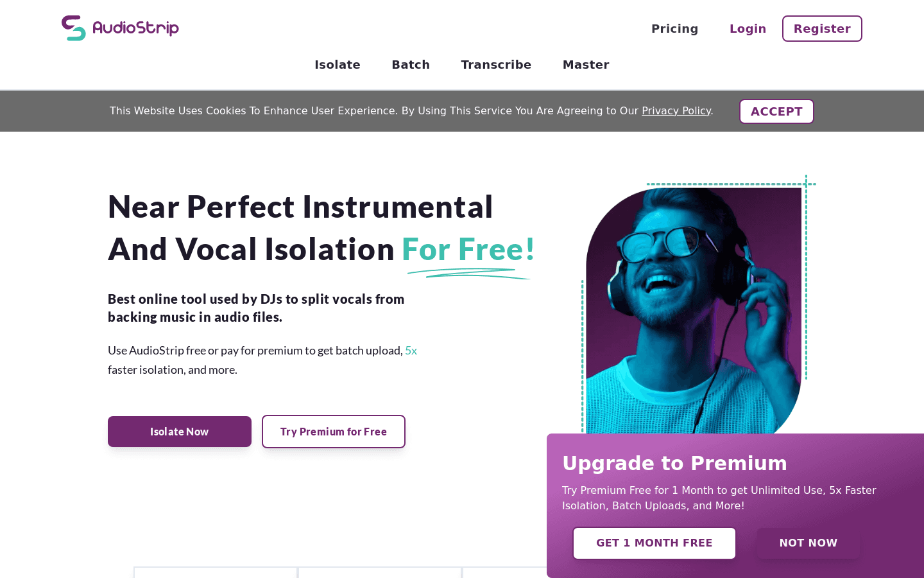Screen dimensions: 924x578
Task: Click the Pricing link
Action: click(674, 28)
